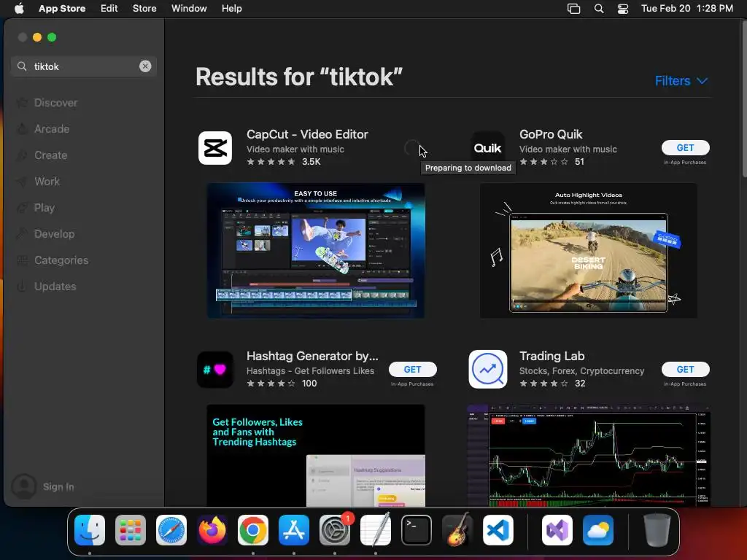Open the Edit menu
The width and height of the screenshot is (747, 560).
(x=109, y=9)
